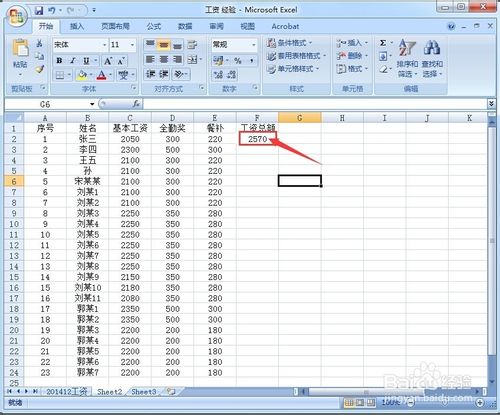Open Sort and Filter tool
This screenshot has height=415, width=500.
[x=407, y=58]
